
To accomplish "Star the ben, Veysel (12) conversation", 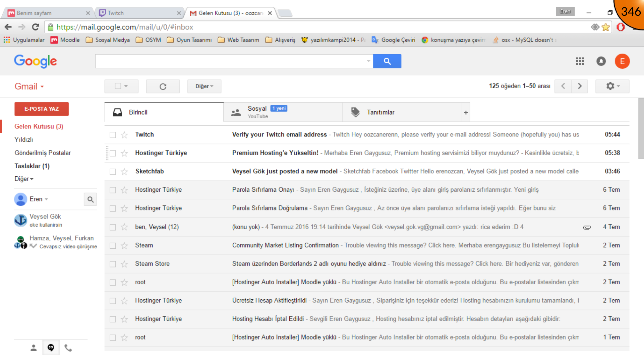I will [124, 227].
